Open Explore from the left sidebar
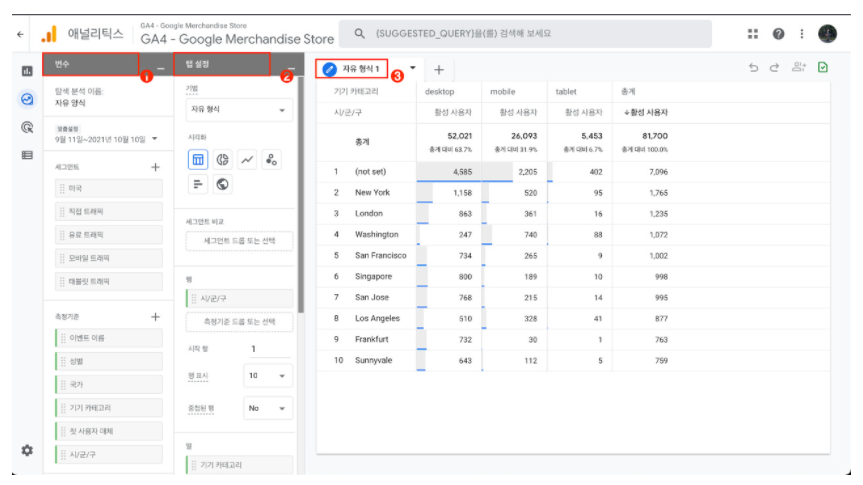Image resolution: width=863 pixels, height=485 pixels. pos(27,99)
